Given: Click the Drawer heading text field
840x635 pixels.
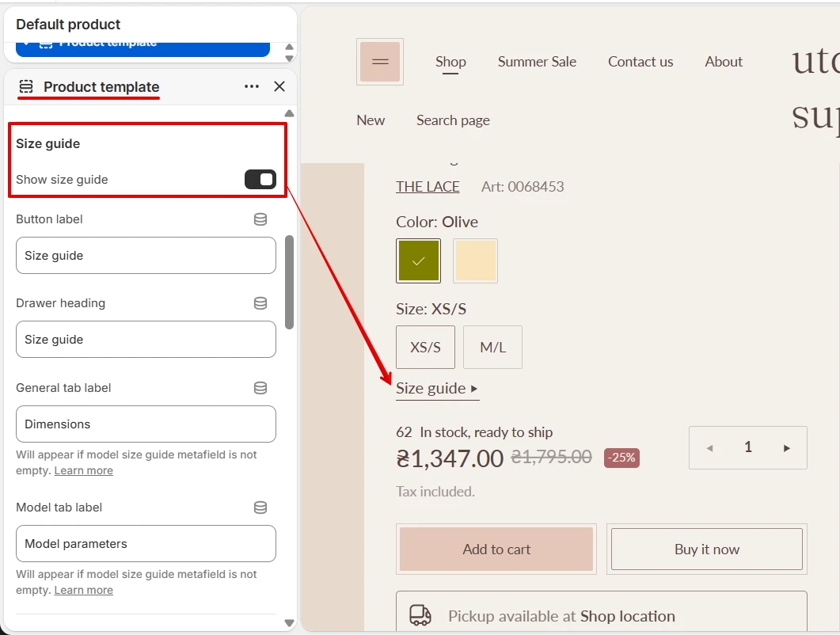Looking at the screenshot, I should [x=146, y=339].
